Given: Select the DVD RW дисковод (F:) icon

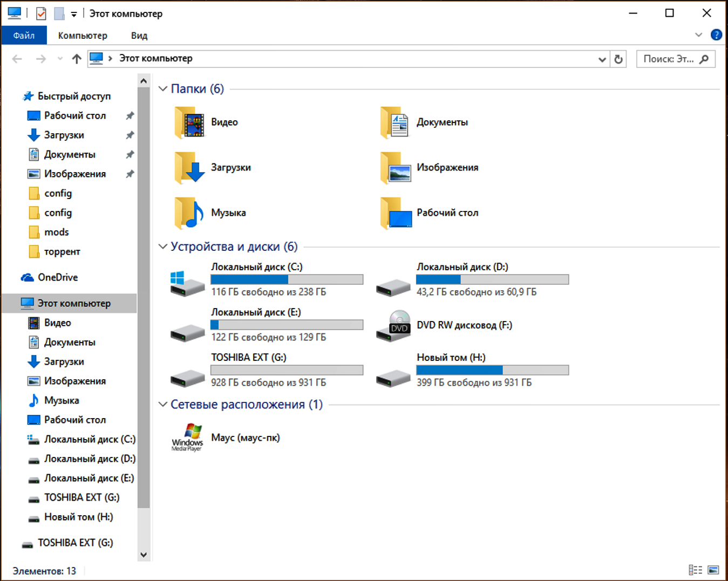Looking at the screenshot, I should pos(394,326).
